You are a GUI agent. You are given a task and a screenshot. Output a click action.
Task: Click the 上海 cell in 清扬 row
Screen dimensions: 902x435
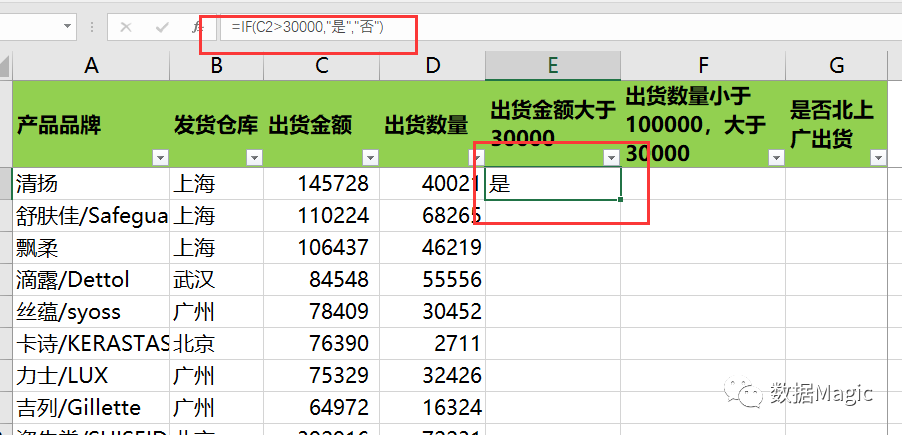(x=216, y=184)
